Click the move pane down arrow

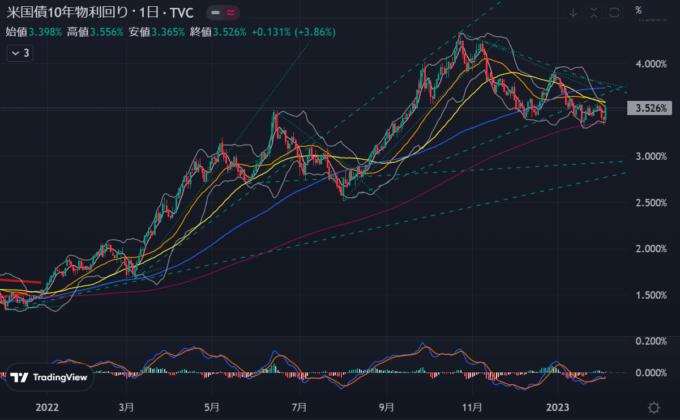tap(571, 14)
